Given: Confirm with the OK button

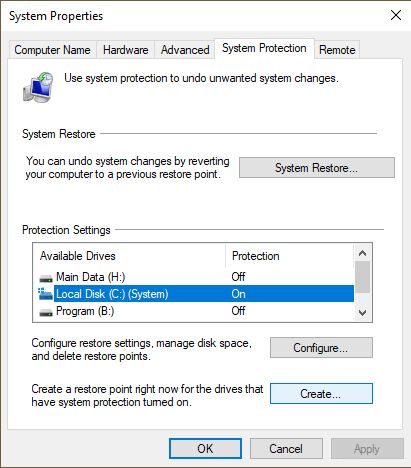Looking at the screenshot, I should (x=205, y=449).
